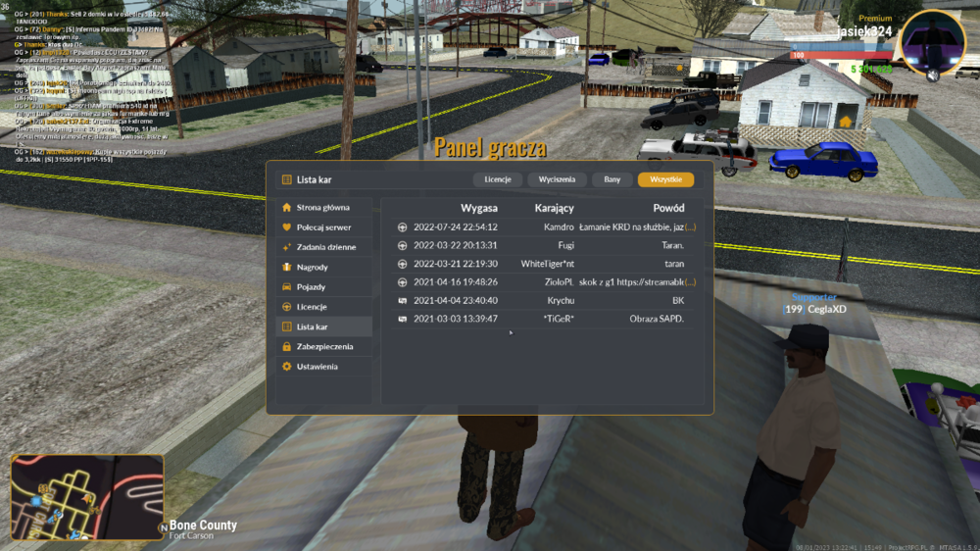Image resolution: width=980 pixels, height=551 pixels.
Task: Click the Bone County location label
Action: (x=203, y=525)
